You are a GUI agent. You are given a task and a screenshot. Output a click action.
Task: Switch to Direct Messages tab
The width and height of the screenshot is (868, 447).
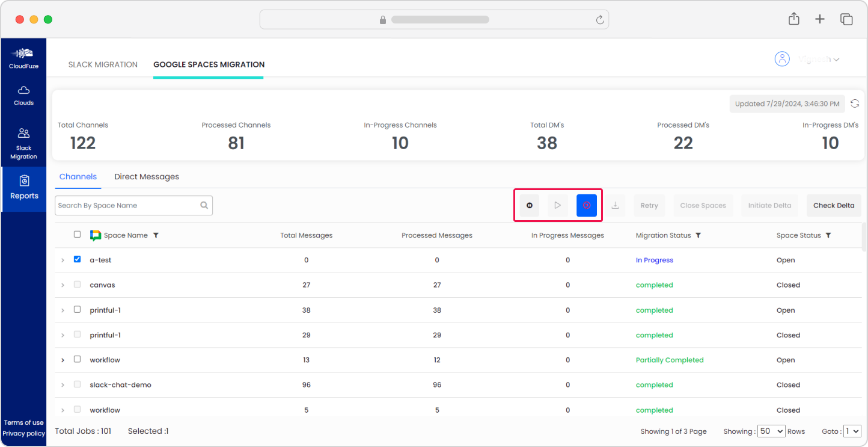[x=147, y=177]
